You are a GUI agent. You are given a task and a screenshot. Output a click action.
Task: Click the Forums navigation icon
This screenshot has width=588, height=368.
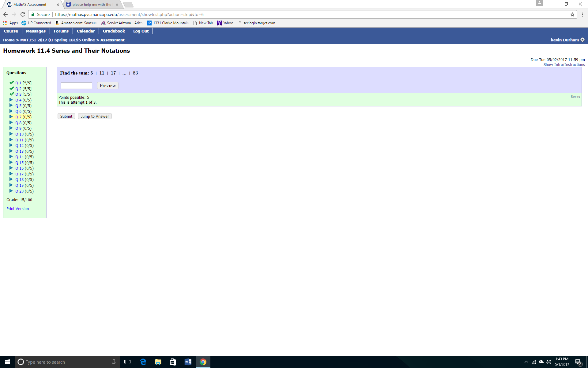(61, 31)
